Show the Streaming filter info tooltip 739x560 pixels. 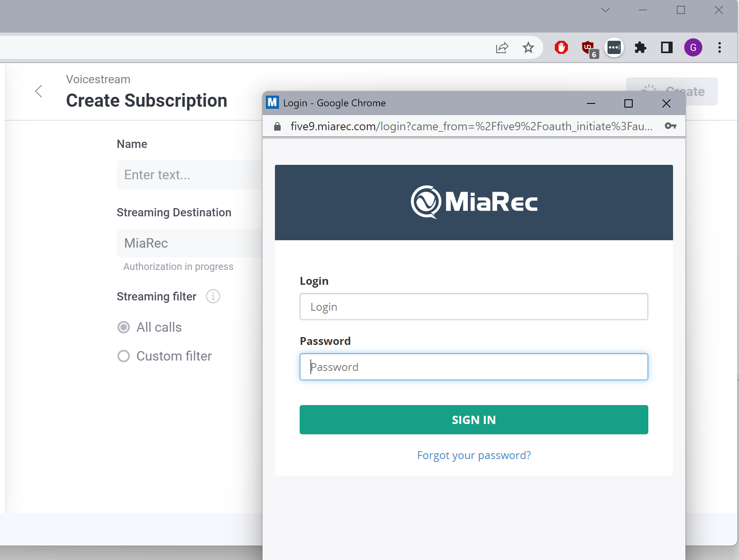tap(213, 296)
